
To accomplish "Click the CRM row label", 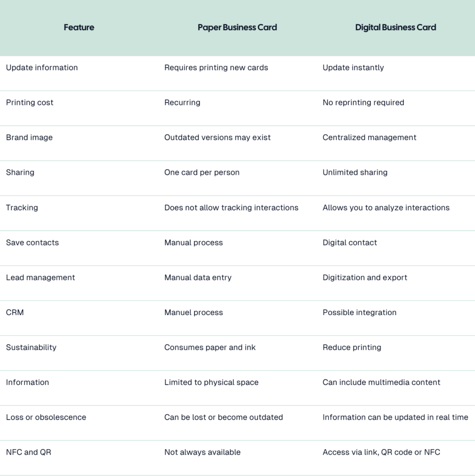I will 15,312.
